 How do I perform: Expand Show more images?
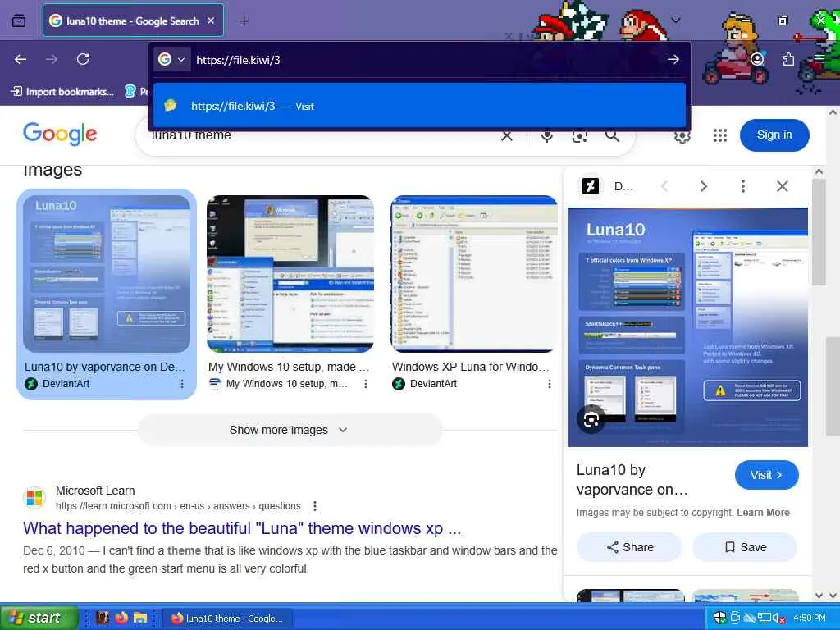[x=290, y=430]
